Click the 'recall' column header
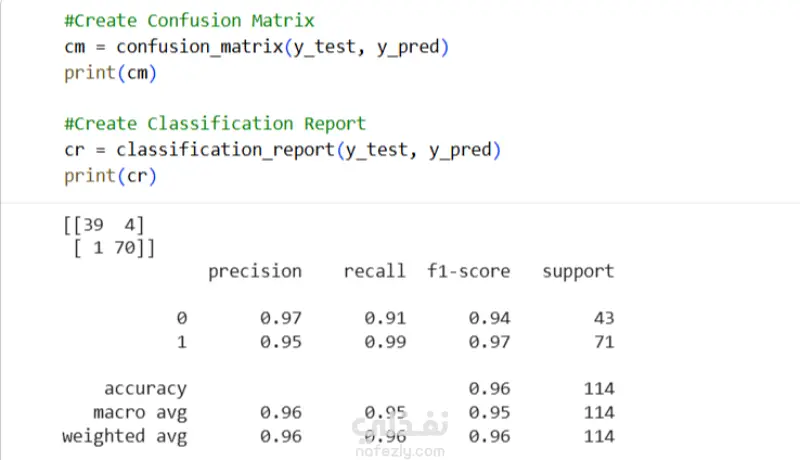This screenshot has height=460, width=800. click(x=374, y=271)
